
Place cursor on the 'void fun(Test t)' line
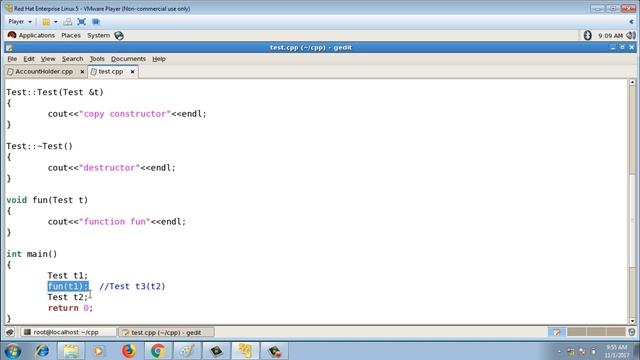pos(47,200)
